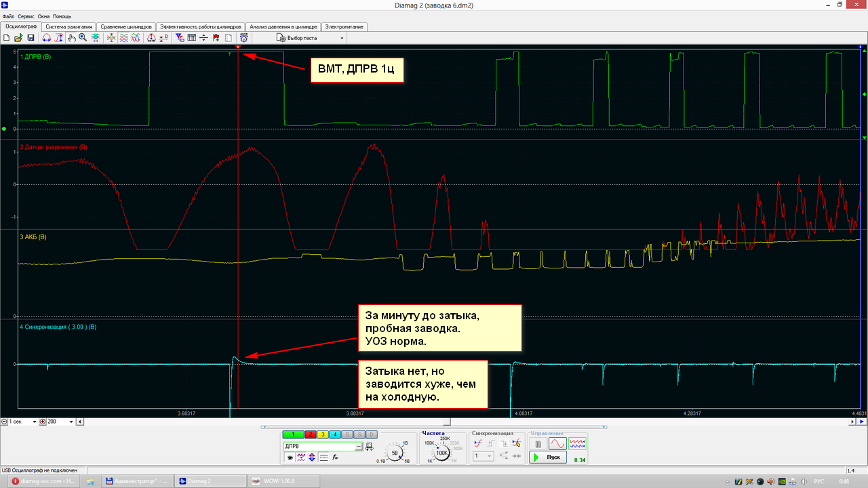The image size is (868, 488).
Task: Click the signal filter waveform icon
Action: [301, 457]
